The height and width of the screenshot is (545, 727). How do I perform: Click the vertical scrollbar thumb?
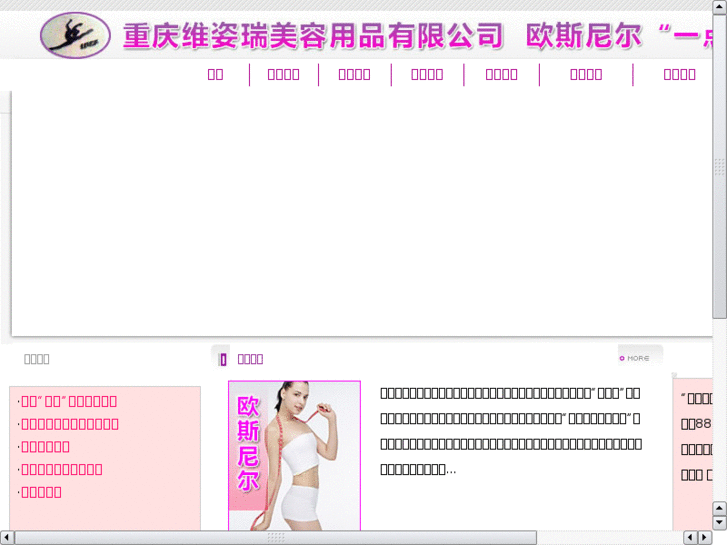pyautogui.click(x=719, y=166)
